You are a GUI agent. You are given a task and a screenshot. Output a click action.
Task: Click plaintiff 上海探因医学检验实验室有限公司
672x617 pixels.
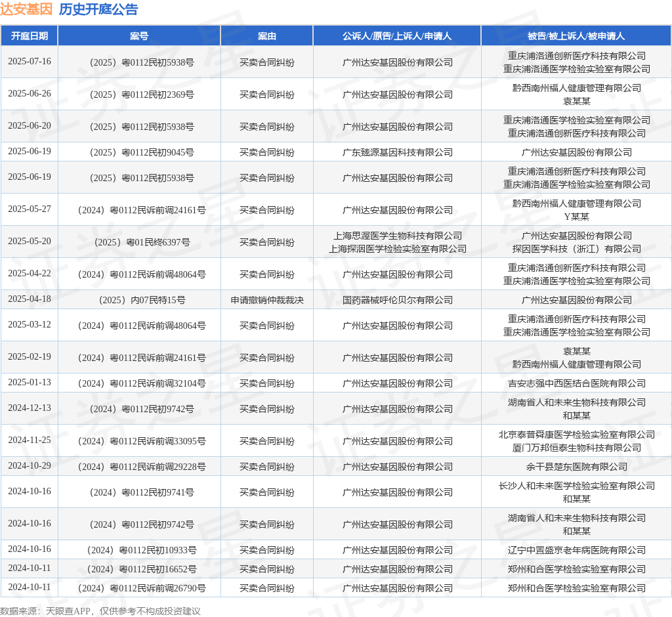click(x=397, y=249)
